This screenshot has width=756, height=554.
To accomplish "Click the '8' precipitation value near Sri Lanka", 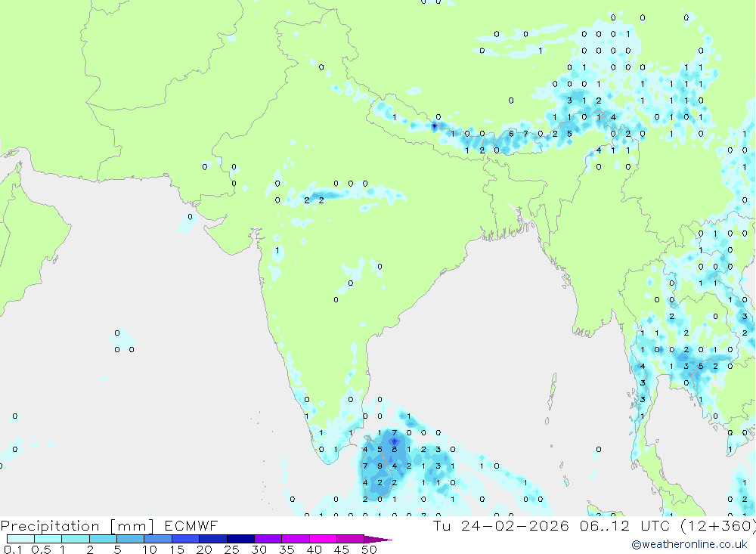I will [395, 450].
